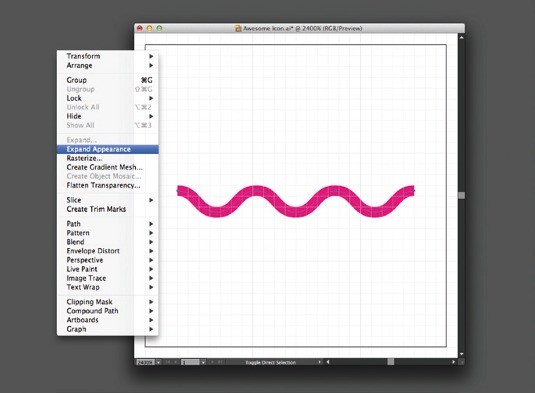Click vertical scrollbar up arrow

(x=461, y=37)
